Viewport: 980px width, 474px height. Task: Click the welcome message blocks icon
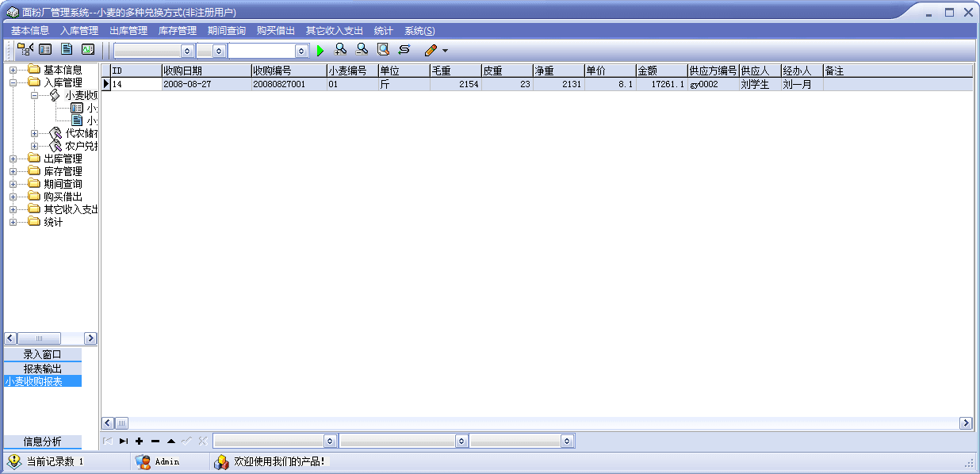pos(222,461)
